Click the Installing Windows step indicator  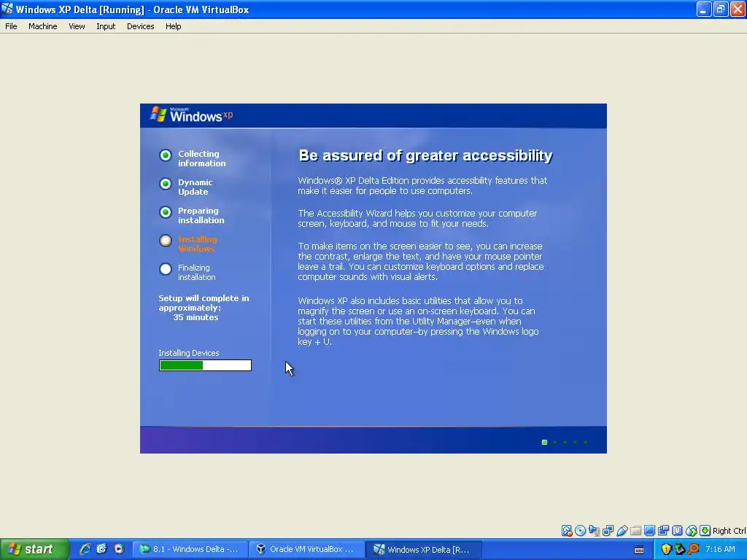[x=166, y=241]
